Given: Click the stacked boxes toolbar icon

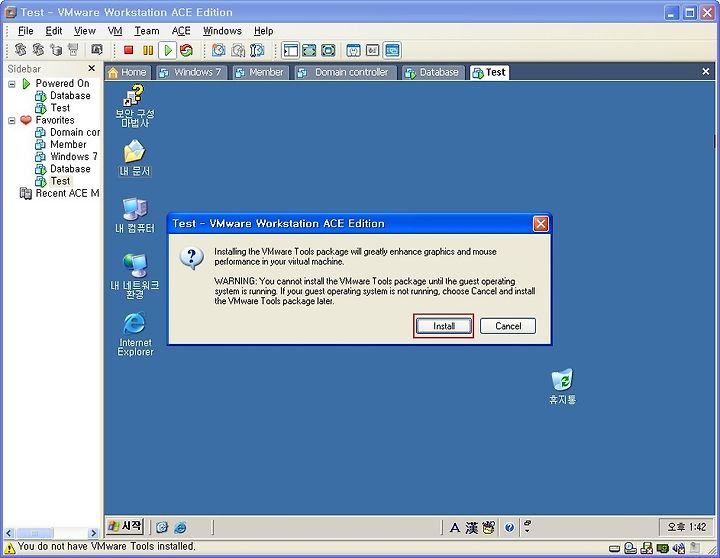Looking at the screenshot, I should click(56, 49).
